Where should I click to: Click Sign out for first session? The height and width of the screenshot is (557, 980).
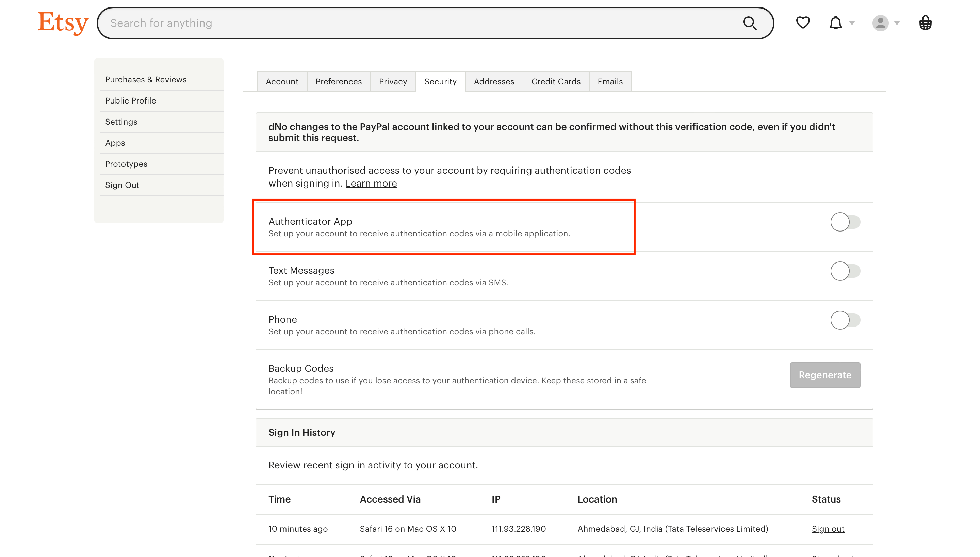pyautogui.click(x=828, y=529)
